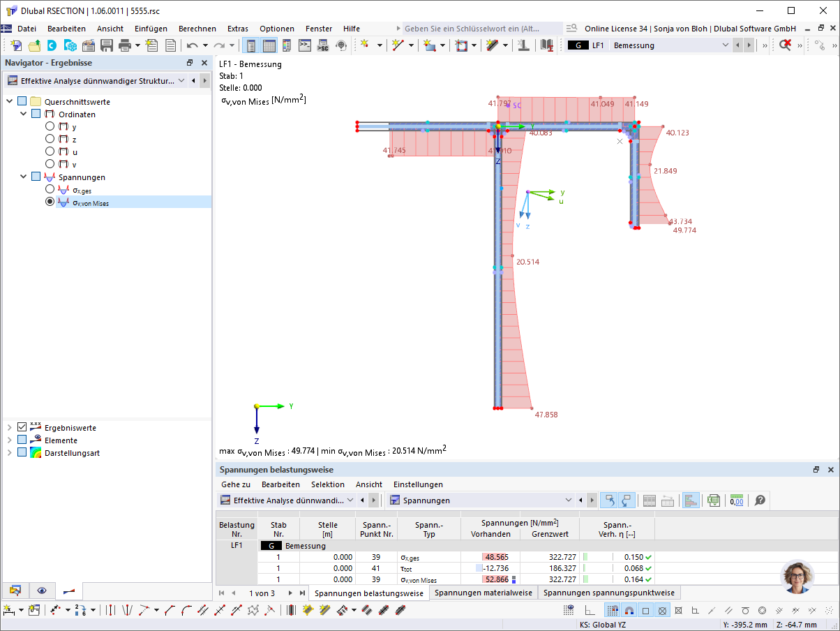
Task: Open the file with the folder icon
Action: pyautogui.click(x=34, y=45)
